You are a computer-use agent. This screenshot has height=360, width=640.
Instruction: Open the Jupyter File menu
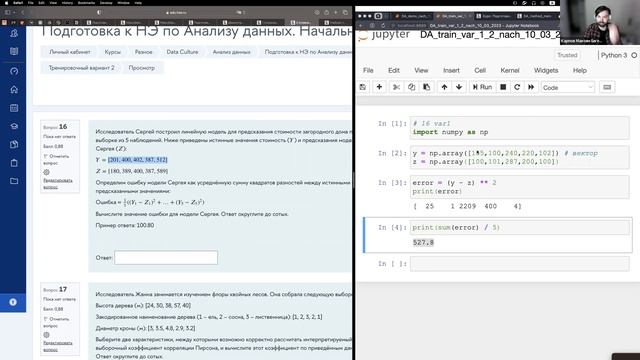pyautogui.click(x=368, y=70)
